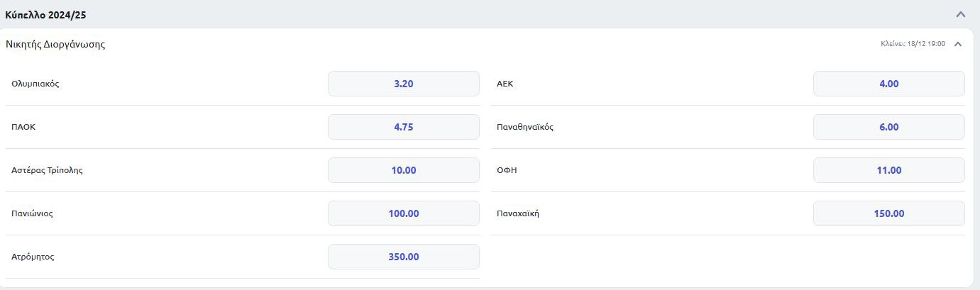Collapse the Κύπελλο 2024/25 section chevron

(x=961, y=14)
